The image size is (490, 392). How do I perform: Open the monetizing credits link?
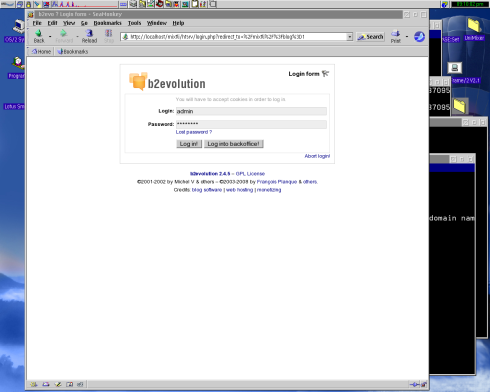269,190
